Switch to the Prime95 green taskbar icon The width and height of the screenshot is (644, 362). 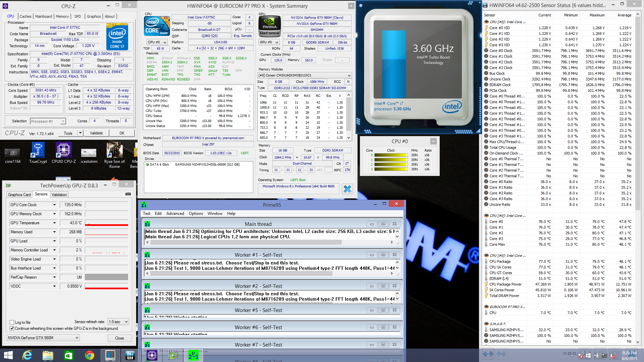pyautogui.click(x=194, y=355)
